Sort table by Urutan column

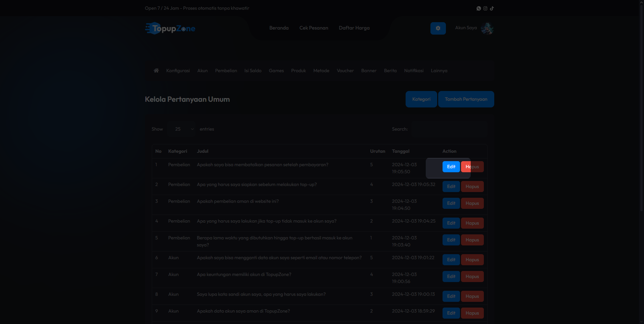pyautogui.click(x=378, y=151)
